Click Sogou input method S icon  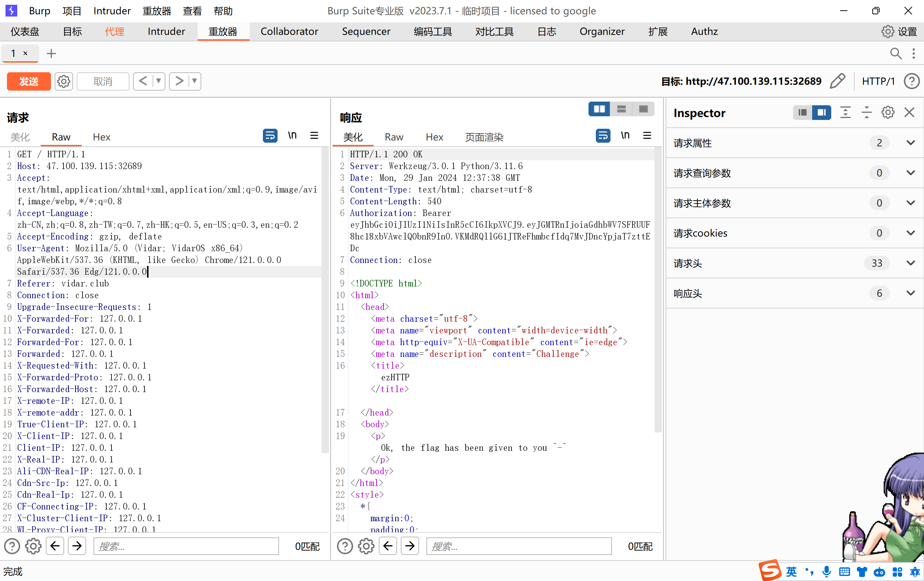(770, 571)
